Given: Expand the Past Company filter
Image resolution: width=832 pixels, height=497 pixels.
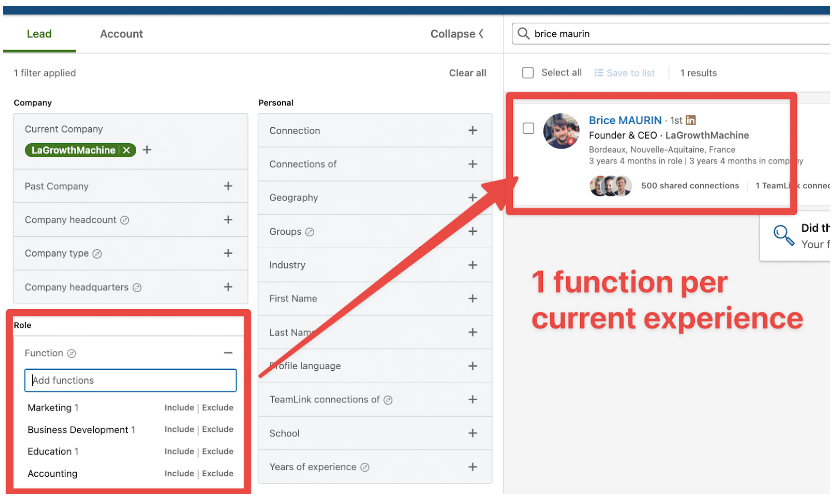Looking at the screenshot, I should pyautogui.click(x=228, y=186).
